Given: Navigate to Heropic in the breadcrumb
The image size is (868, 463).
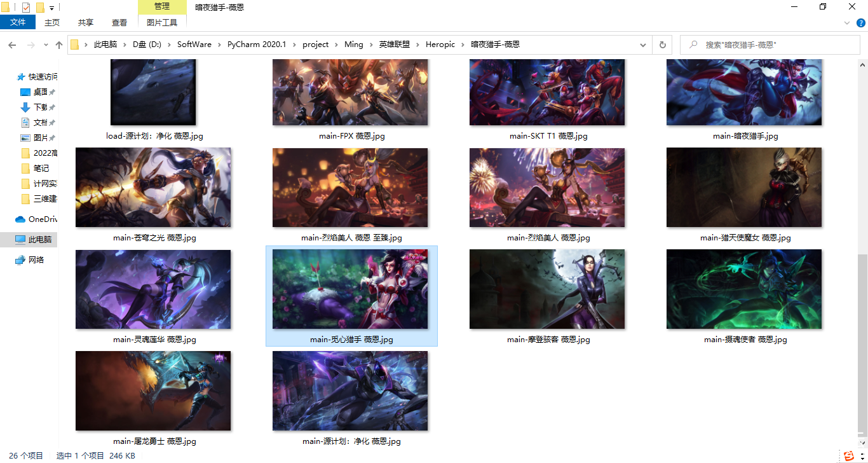Looking at the screenshot, I should pyautogui.click(x=440, y=45).
